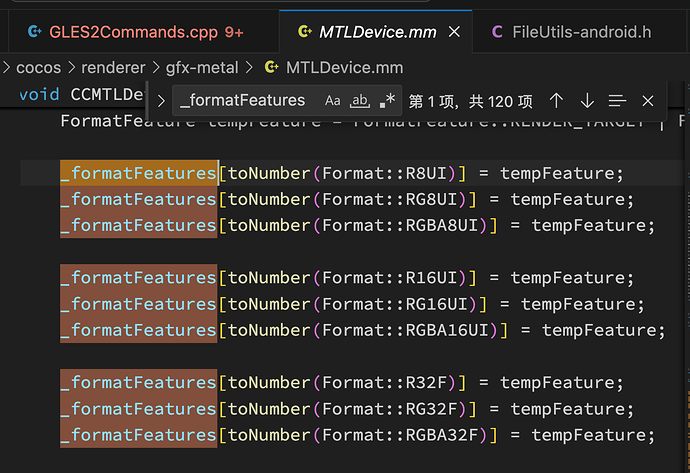Screen dimensions: 690x473
Task: Click tempFeature on the Format::R16UI line
Action: coord(568,278)
